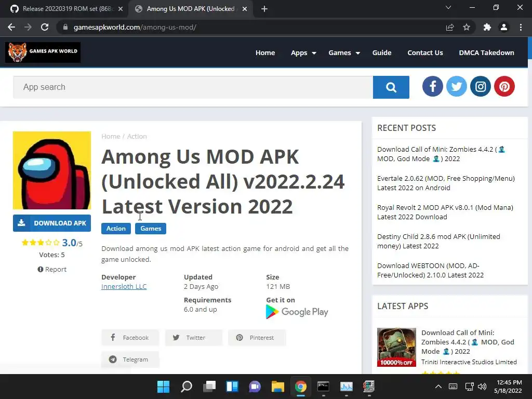The height and width of the screenshot is (399, 532).
Task: Open the Widgets taskbar icon
Action: point(232,387)
